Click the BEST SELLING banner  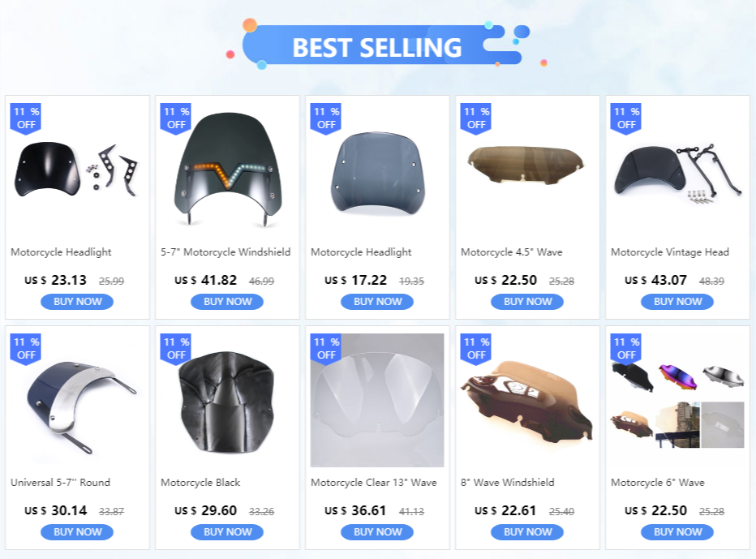pyautogui.click(x=378, y=47)
